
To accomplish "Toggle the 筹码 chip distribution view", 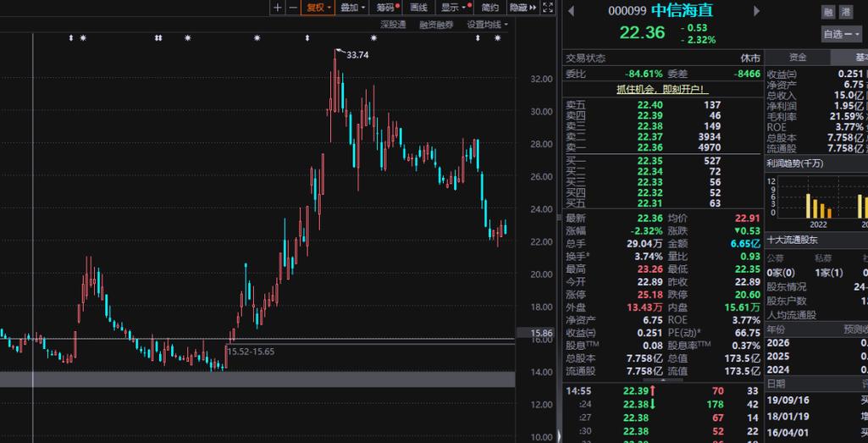I will [x=388, y=8].
